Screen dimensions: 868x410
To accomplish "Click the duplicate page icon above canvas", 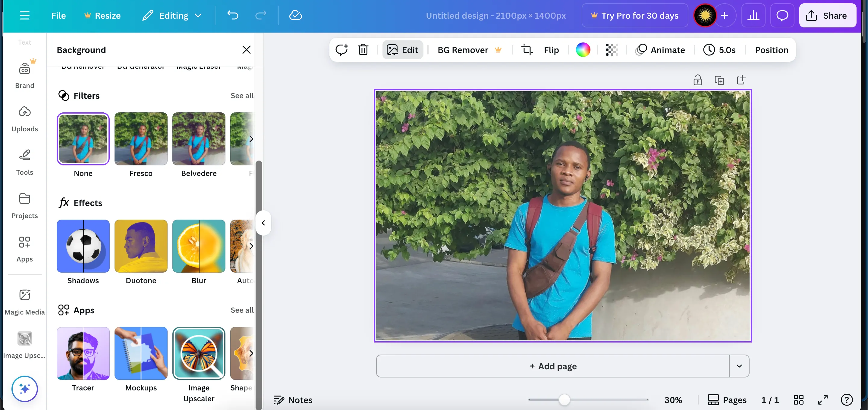I will click(719, 80).
